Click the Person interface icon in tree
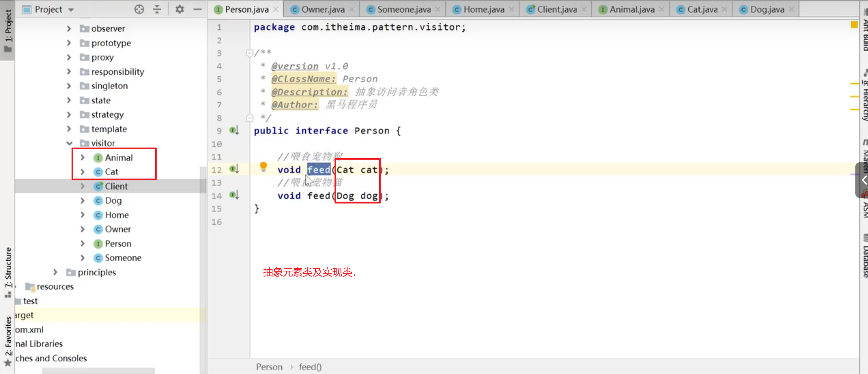 98,243
